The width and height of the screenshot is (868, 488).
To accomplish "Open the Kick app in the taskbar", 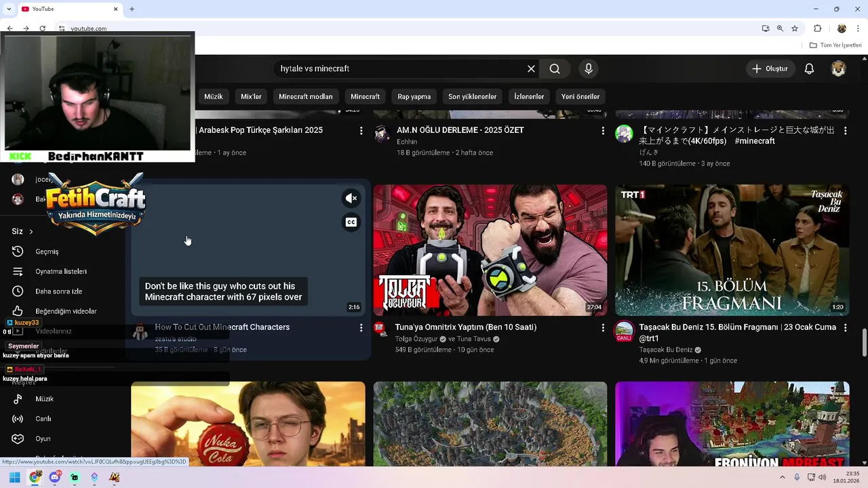I will (75, 477).
